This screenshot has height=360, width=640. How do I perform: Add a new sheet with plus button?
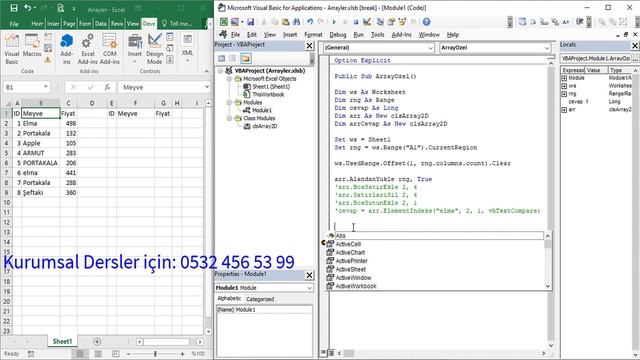click(x=97, y=341)
